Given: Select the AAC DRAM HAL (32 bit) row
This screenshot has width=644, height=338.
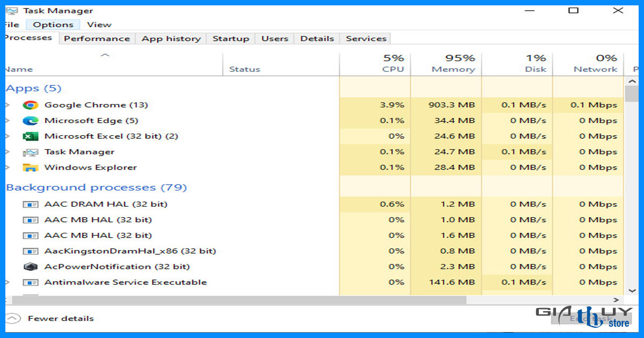Looking at the screenshot, I should click(314, 204).
